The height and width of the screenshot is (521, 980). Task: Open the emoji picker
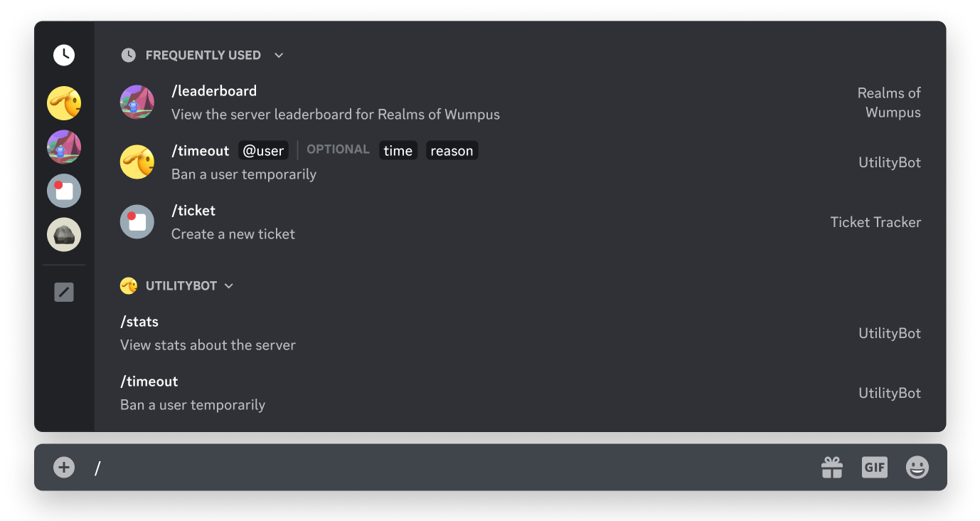[x=917, y=468]
